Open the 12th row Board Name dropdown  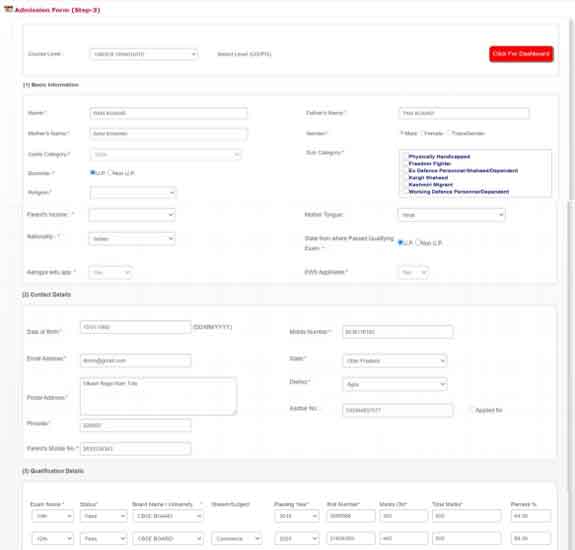click(x=168, y=539)
